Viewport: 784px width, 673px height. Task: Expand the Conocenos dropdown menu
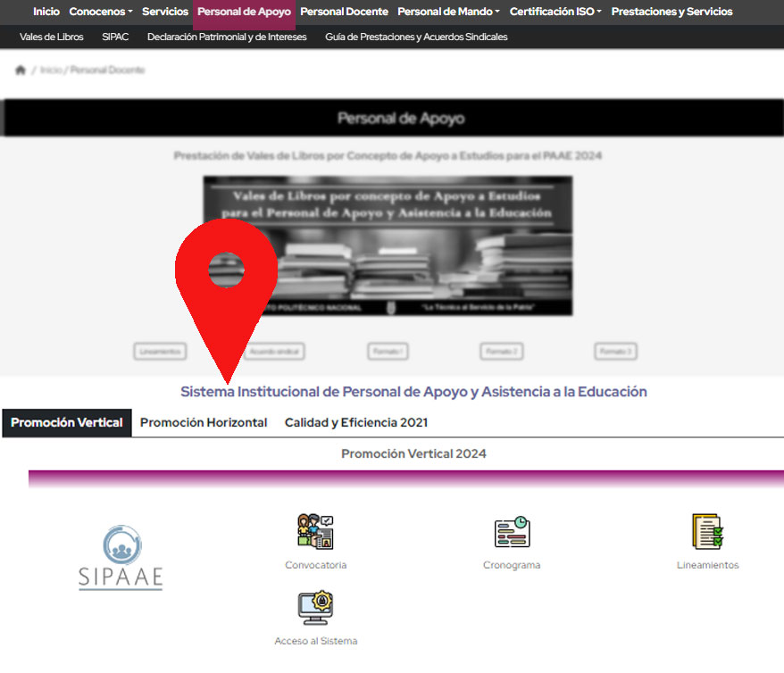pos(101,12)
